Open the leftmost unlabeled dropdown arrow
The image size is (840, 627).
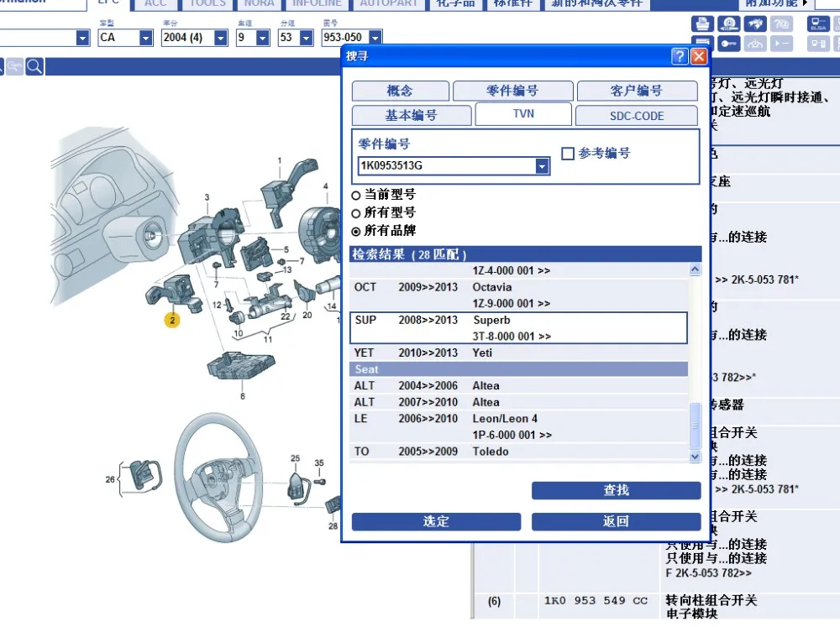point(82,38)
